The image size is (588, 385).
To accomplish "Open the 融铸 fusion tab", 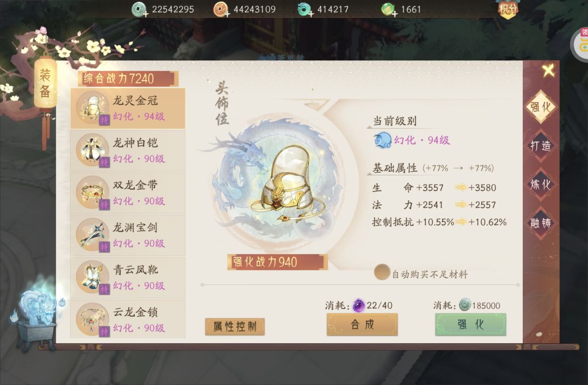I will point(540,224).
